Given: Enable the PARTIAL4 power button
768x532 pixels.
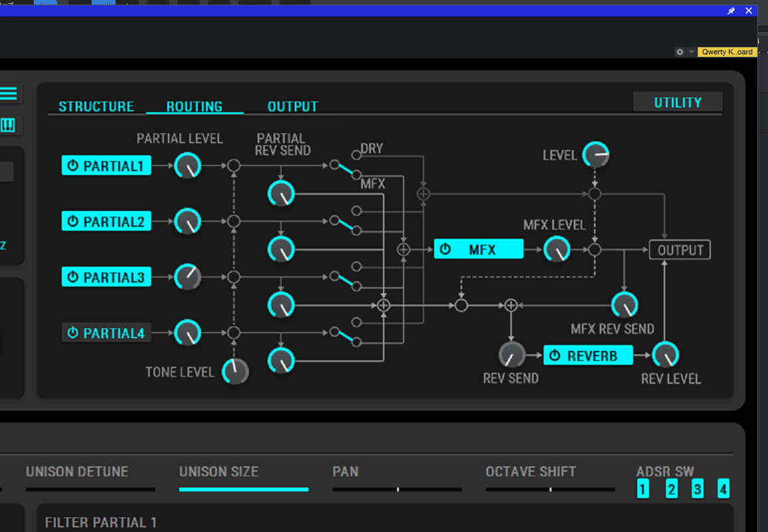Looking at the screenshot, I should [x=73, y=333].
